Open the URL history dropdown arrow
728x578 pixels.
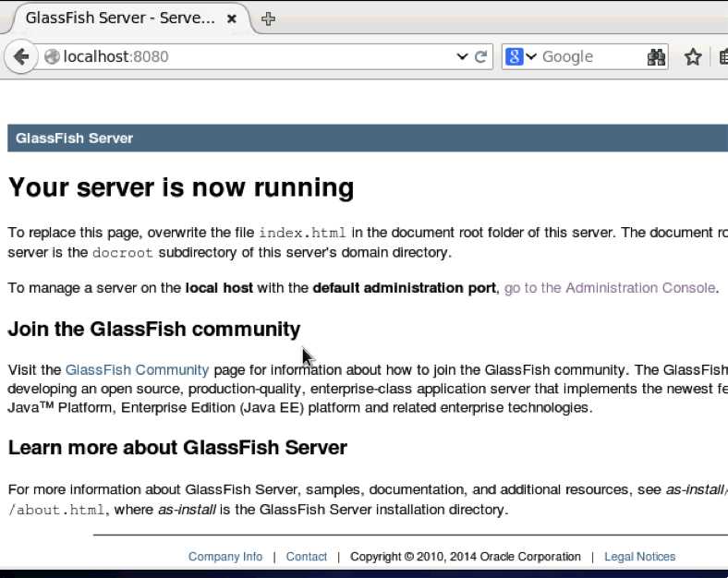(x=462, y=56)
